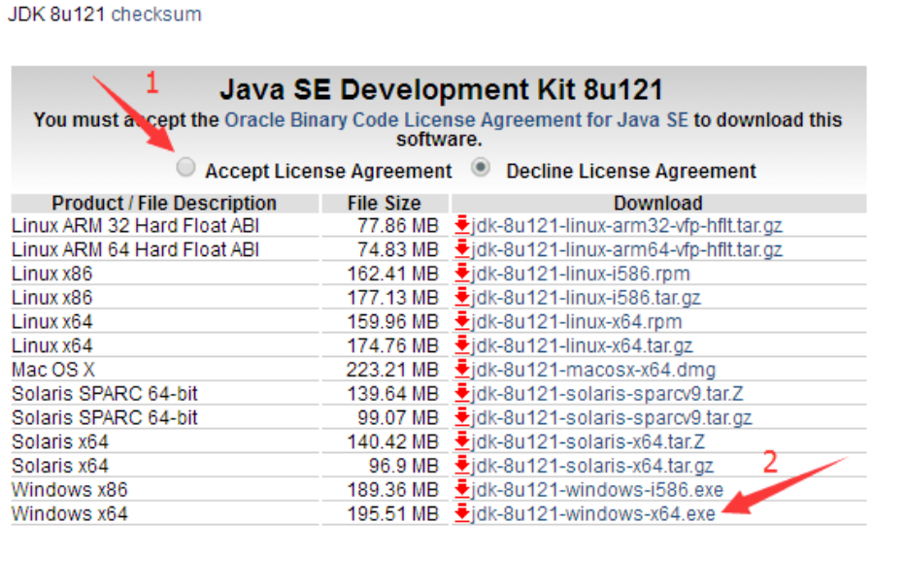Click download arrow icon for linux-arm32-vfp-hflt.tar.gz
The height and width of the screenshot is (588, 907).
pyautogui.click(x=462, y=224)
